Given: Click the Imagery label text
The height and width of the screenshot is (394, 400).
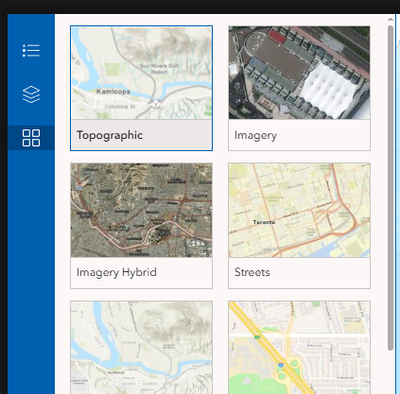Looking at the screenshot, I should click(x=256, y=135).
